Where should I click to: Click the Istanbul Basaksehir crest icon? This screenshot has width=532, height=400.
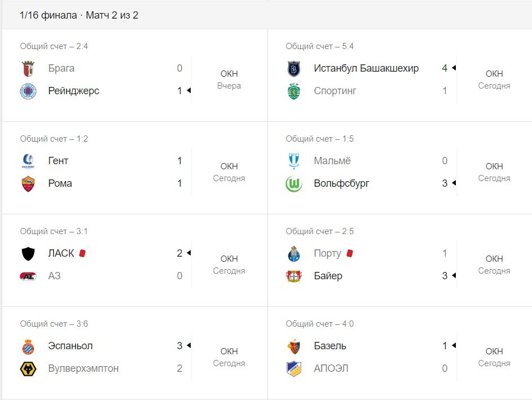(294, 69)
